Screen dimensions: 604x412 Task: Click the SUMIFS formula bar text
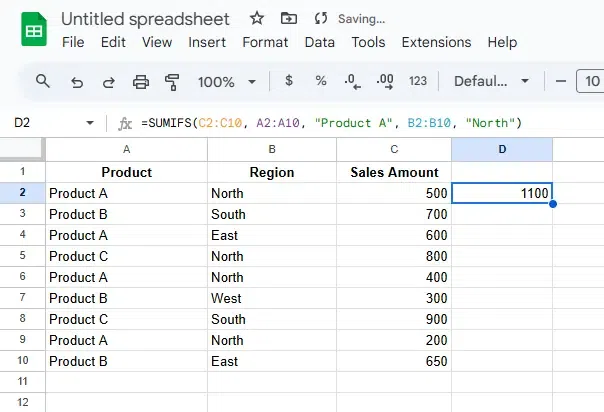tap(331, 123)
